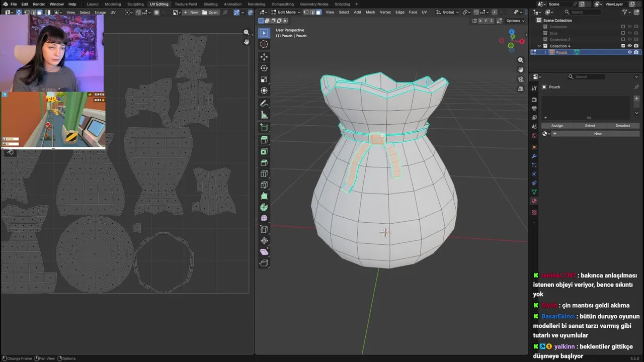Open the Edit Mode dropdown
This screenshot has width=644, height=362.
tap(286, 12)
